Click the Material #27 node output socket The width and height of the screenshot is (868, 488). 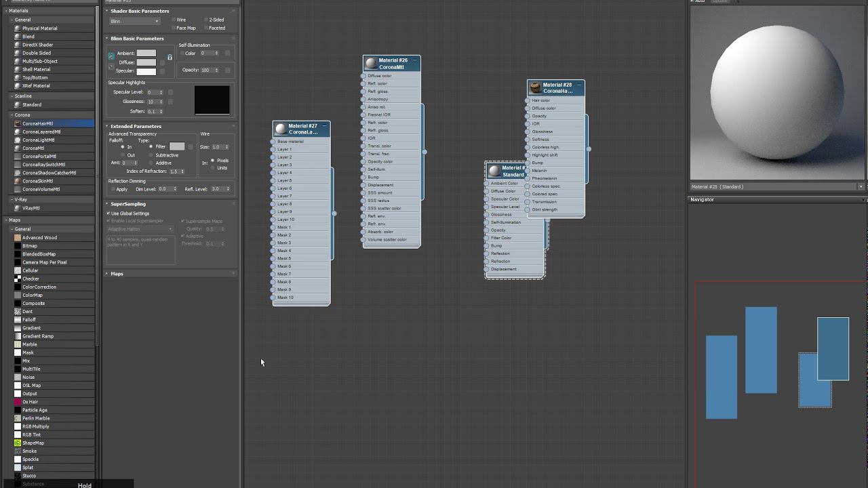coord(334,213)
